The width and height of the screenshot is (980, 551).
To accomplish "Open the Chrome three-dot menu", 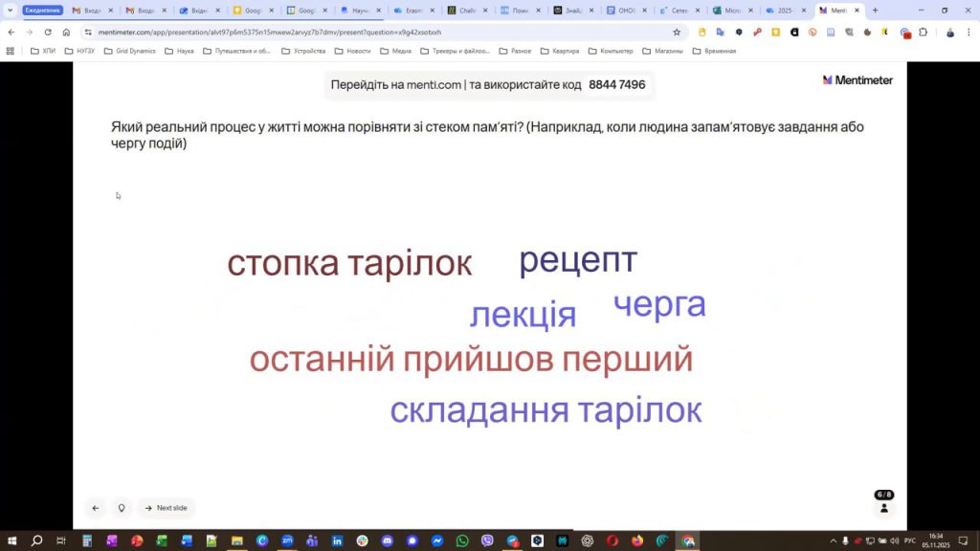I will pos(969,32).
